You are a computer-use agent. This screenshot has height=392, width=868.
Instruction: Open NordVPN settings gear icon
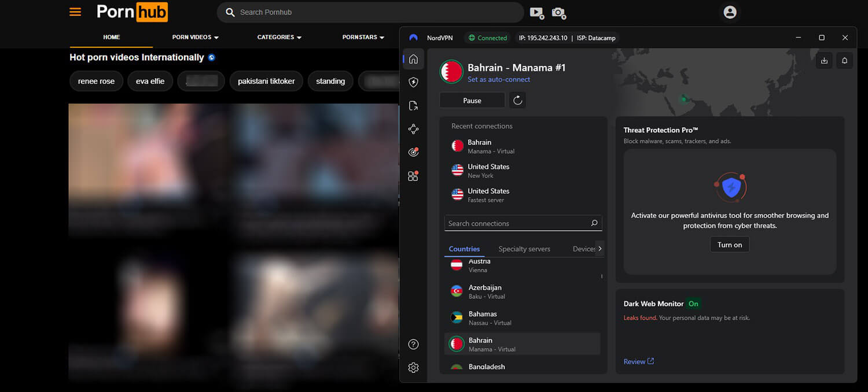(413, 368)
